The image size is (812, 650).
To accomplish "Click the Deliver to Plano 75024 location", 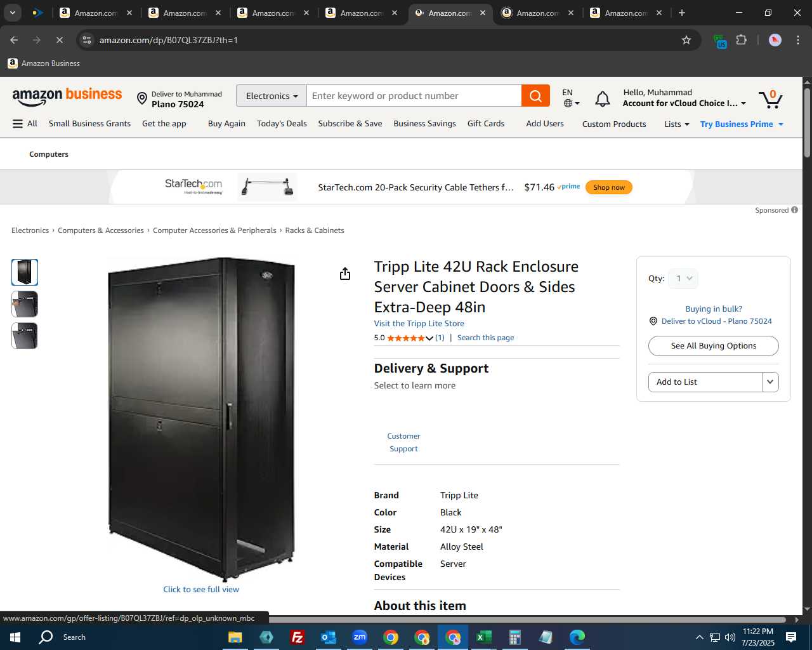I will pyautogui.click(x=180, y=99).
